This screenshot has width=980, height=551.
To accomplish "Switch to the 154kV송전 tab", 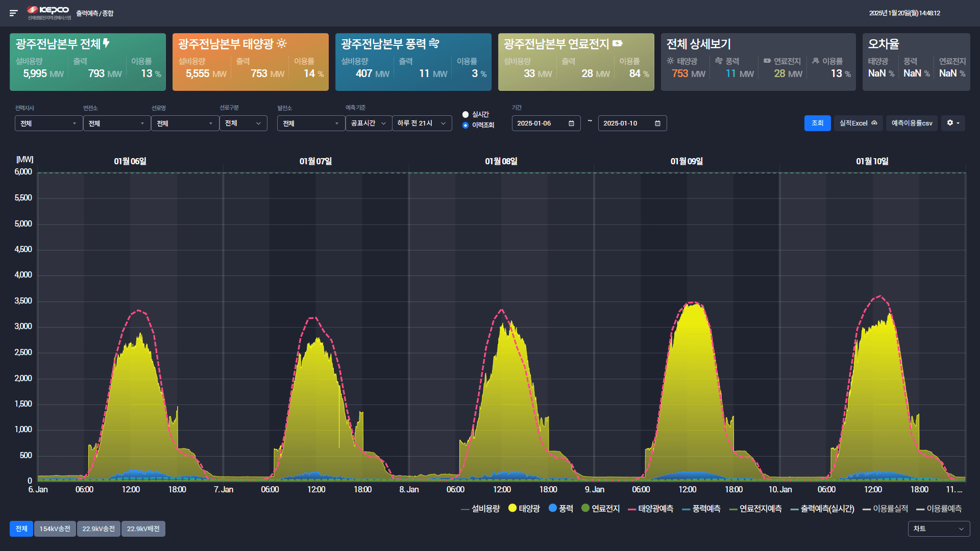I will (x=55, y=529).
